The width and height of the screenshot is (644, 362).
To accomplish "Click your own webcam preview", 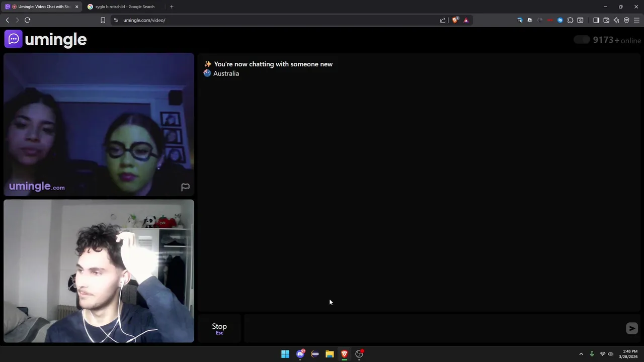I will pyautogui.click(x=99, y=271).
